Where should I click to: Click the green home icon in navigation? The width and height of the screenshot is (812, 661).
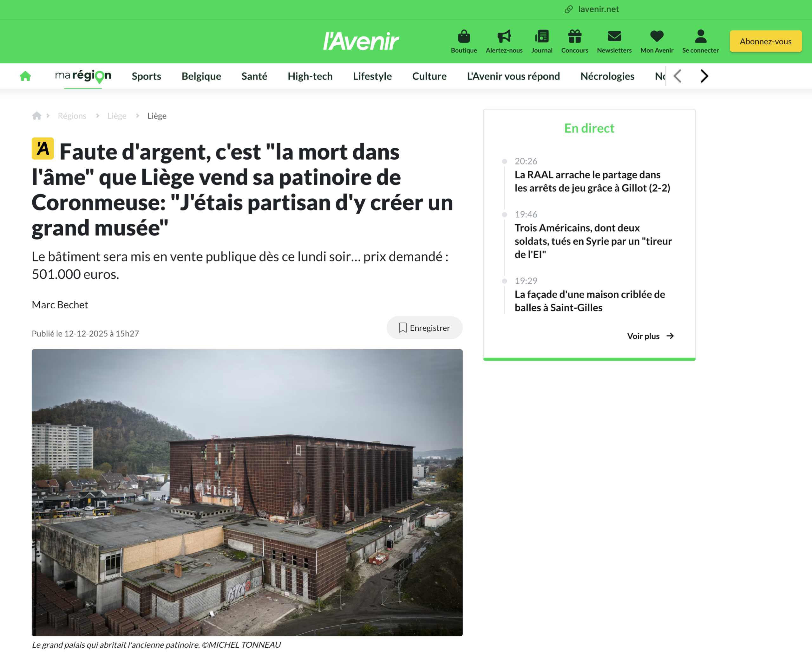point(25,76)
